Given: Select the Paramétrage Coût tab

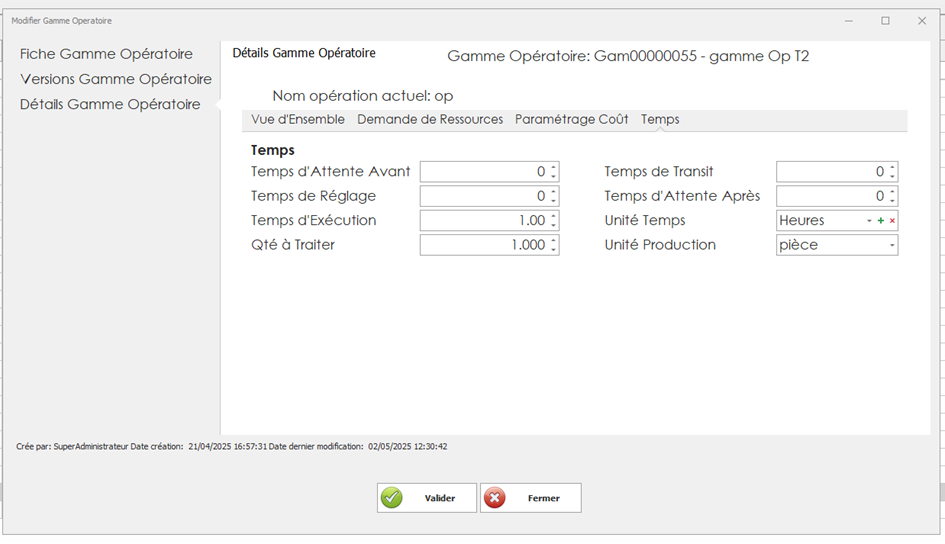Looking at the screenshot, I should 571,119.
